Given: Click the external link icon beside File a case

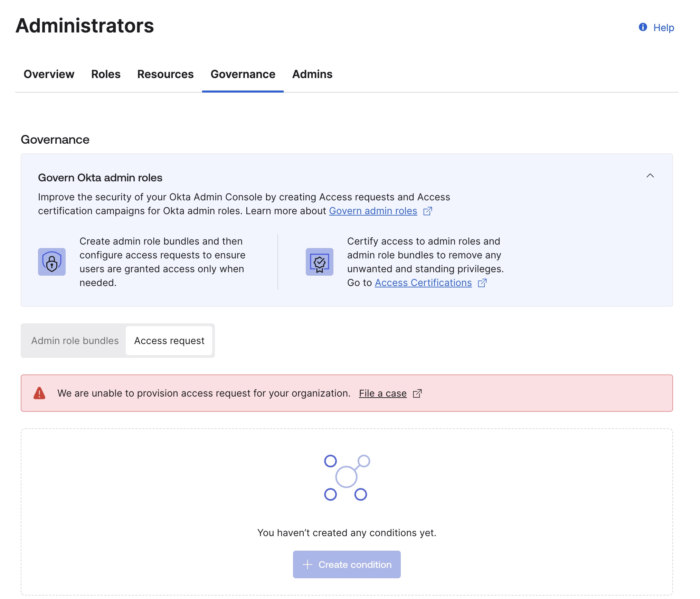Looking at the screenshot, I should [417, 393].
